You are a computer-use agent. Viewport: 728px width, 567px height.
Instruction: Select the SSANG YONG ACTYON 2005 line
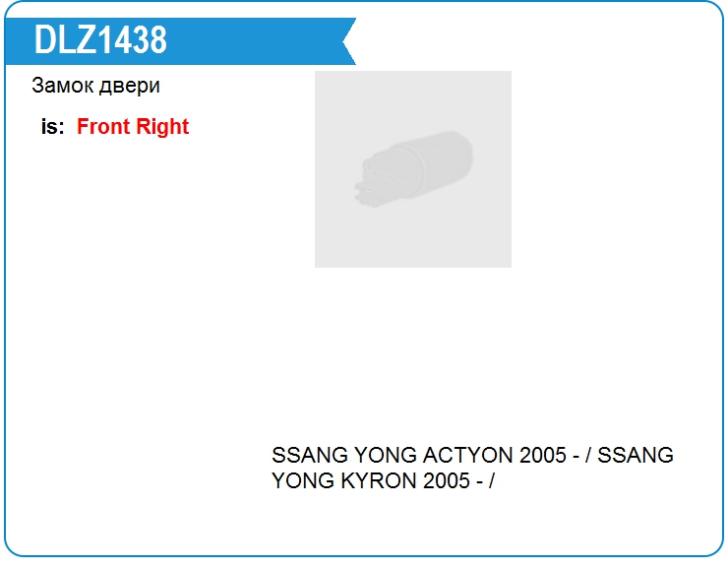472,456
